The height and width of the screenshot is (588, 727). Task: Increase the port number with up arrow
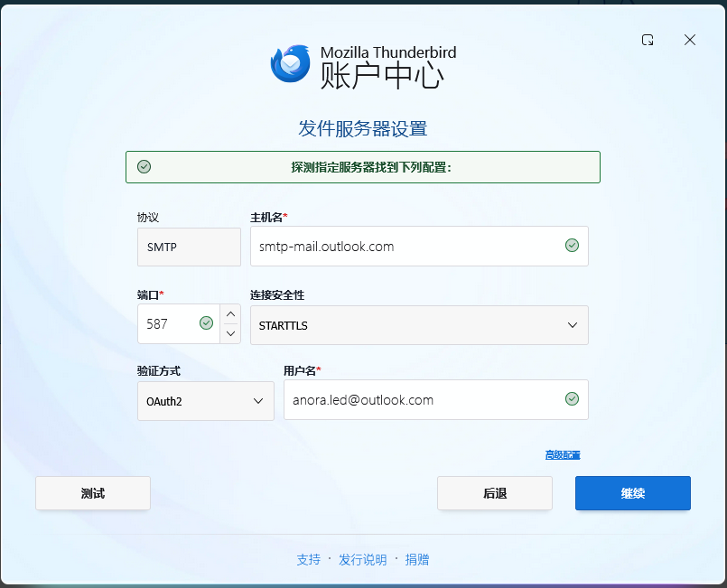coord(230,314)
